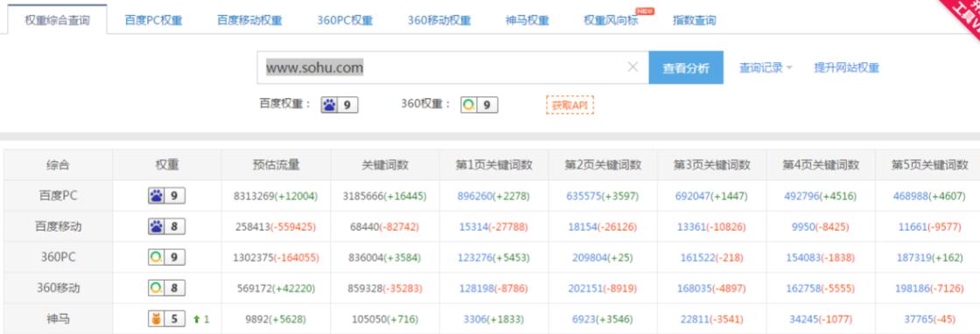The height and width of the screenshot is (334, 980).
Task: Open 百度移动 third page keywords 13361
Action: (691, 226)
